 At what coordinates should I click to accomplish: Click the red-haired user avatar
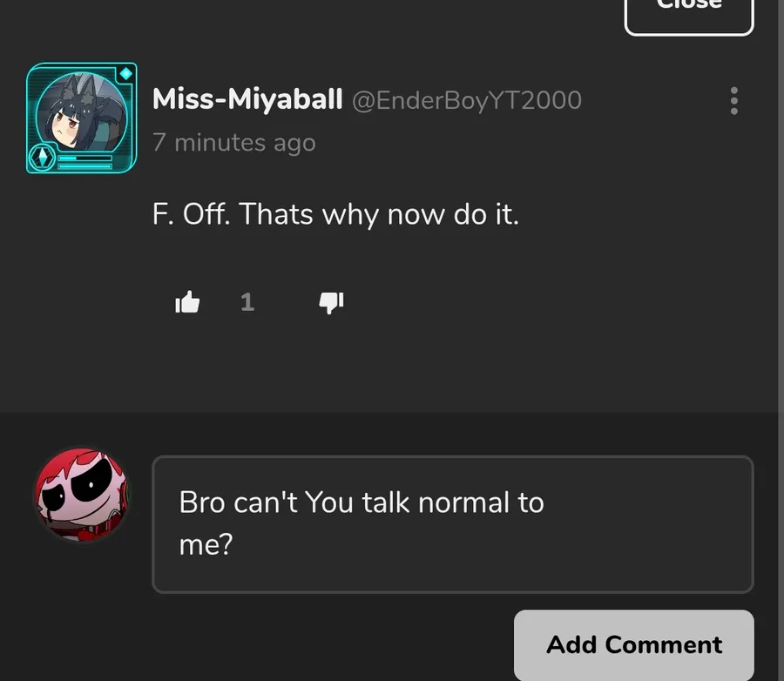coord(82,495)
